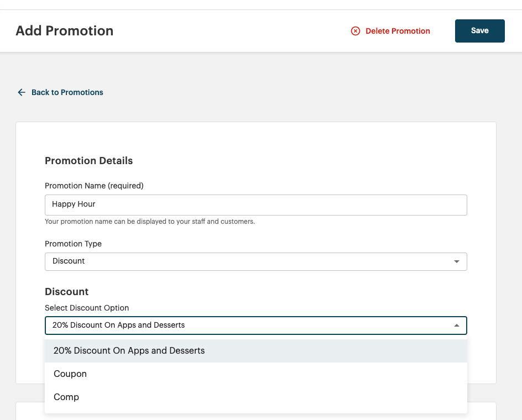Click the Promotion Details section heading
The height and width of the screenshot is (420, 522).
click(88, 161)
